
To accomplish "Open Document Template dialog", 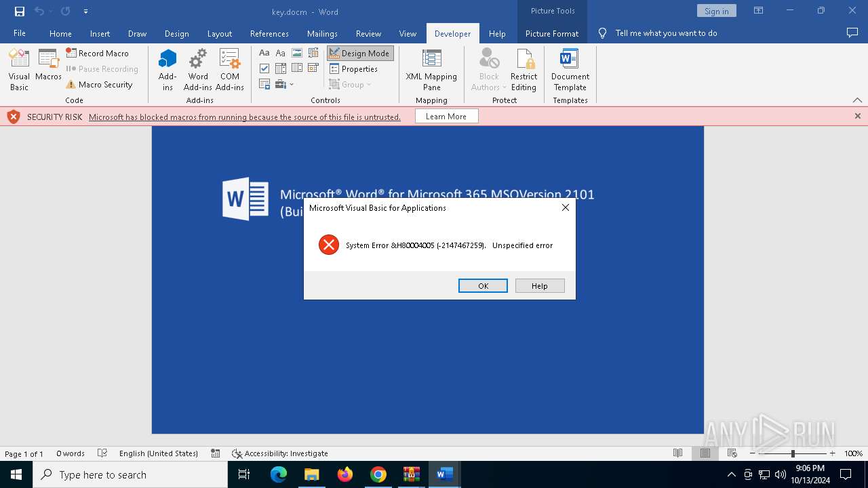I will [570, 70].
